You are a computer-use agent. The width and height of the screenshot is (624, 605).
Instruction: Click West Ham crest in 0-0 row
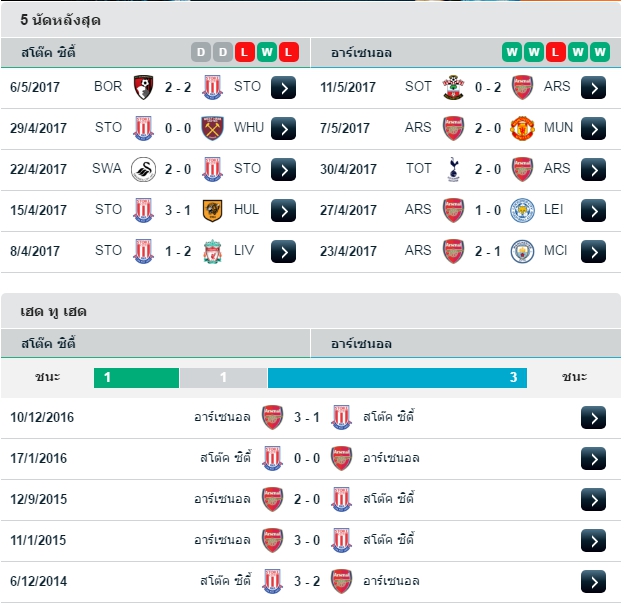tap(211, 128)
